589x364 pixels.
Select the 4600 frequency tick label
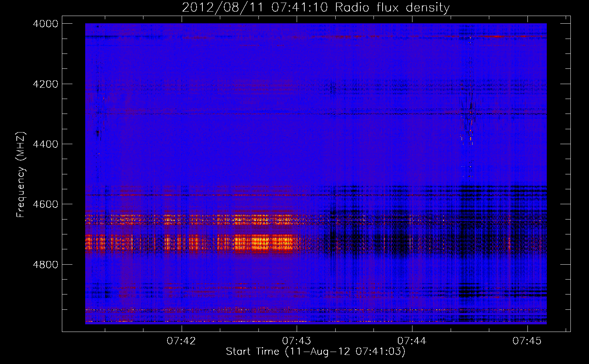pyautogui.click(x=46, y=204)
